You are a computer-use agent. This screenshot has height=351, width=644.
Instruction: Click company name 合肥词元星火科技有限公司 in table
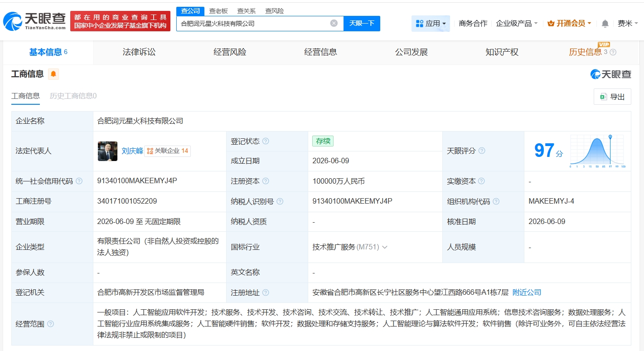(x=140, y=121)
